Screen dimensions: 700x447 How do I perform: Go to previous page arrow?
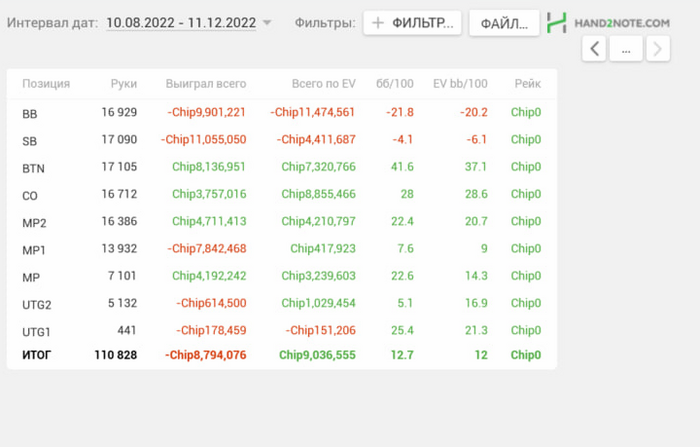pos(594,48)
